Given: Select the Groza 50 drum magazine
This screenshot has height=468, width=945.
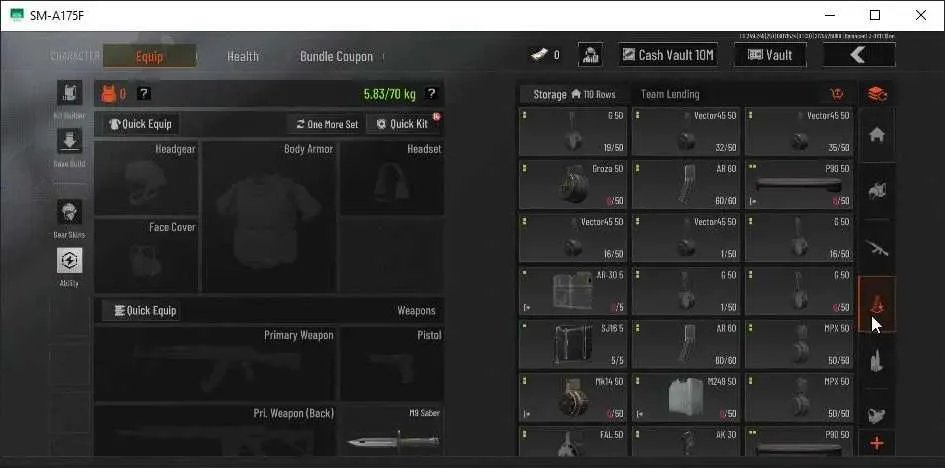Looking at the screenshot, I should click(x=573, y=185).
